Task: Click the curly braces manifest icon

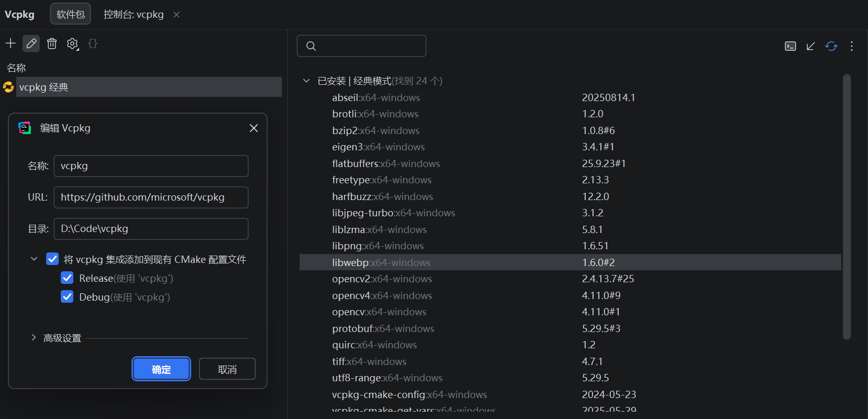Action: point(93,43)
